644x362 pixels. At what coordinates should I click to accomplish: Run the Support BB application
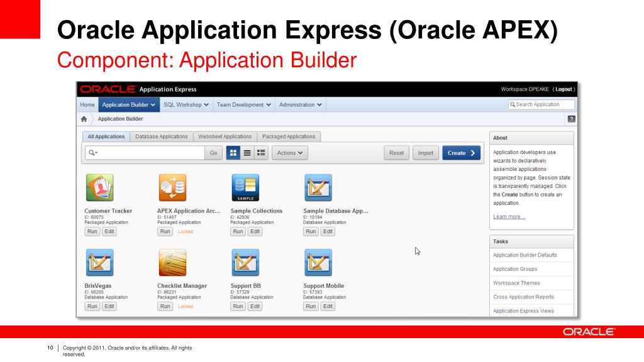point(238,307)
